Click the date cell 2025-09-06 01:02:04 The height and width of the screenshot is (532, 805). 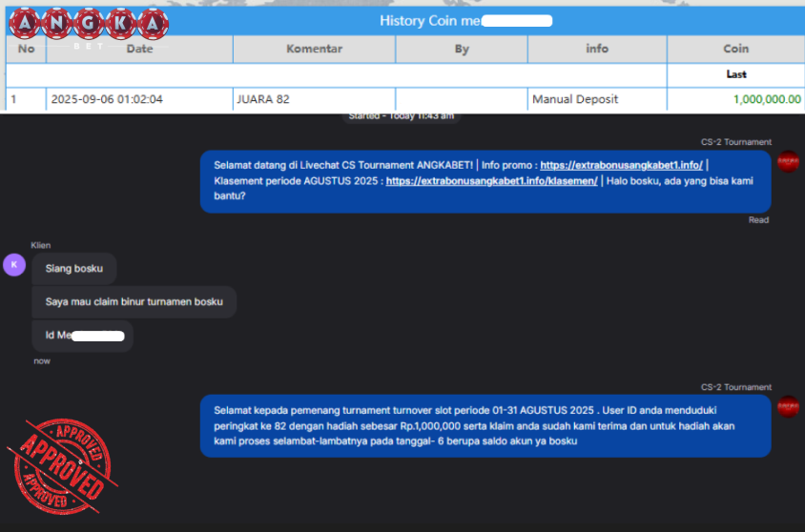pos(139,99)
